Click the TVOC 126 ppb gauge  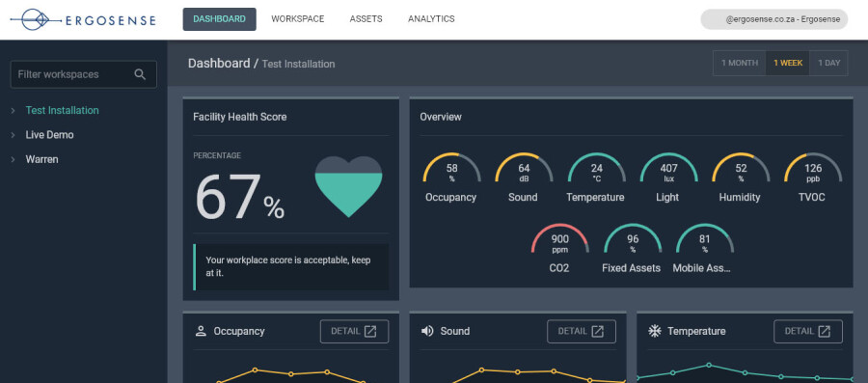point(813,168)
